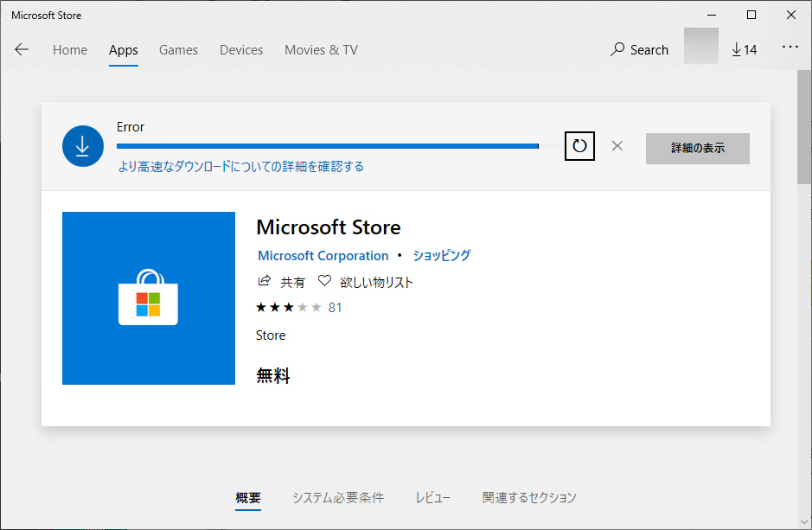Switch to the Games tab
The height and width of the screenshot is (530, 812).
(178, 49)
